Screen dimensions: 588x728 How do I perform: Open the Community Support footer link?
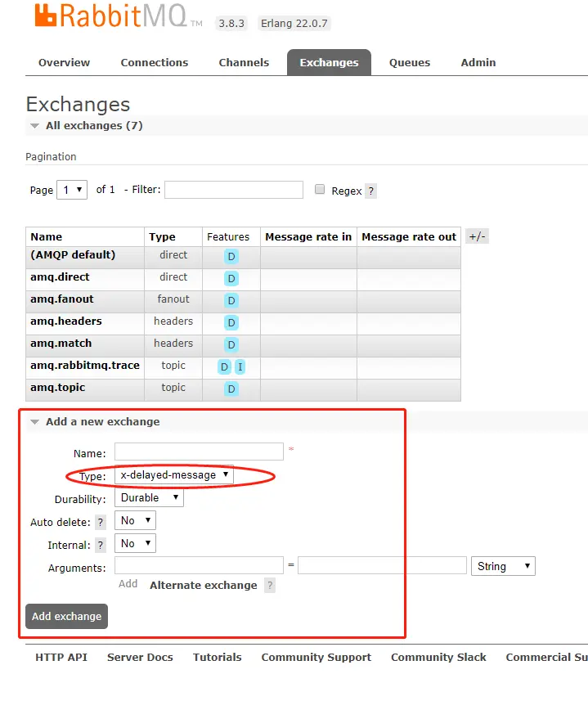click(x=316, y=658)
